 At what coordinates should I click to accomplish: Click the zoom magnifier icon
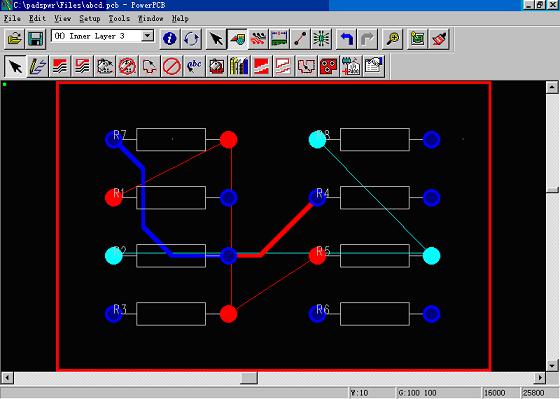pyautogui.click(x=392, y=39)
